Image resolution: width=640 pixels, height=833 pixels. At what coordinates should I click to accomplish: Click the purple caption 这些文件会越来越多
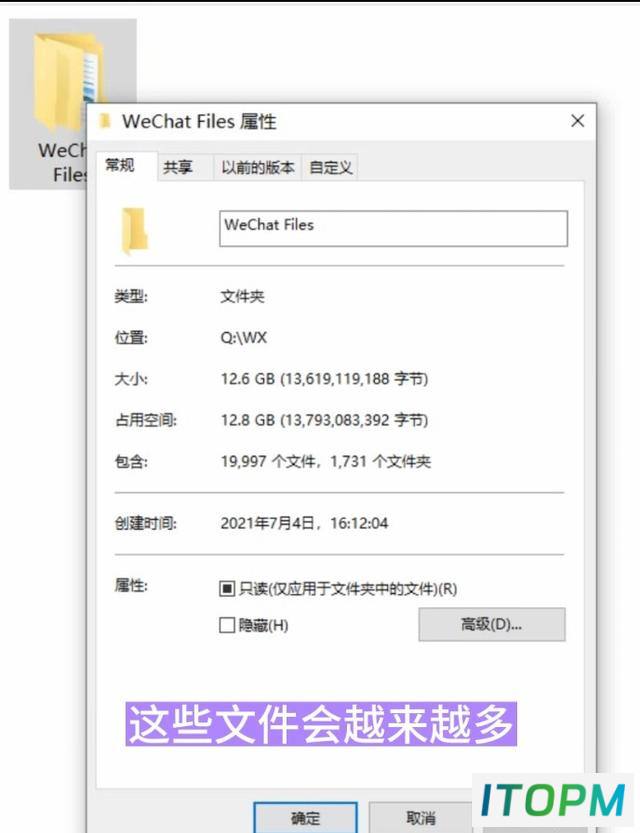tap(321, 724)
